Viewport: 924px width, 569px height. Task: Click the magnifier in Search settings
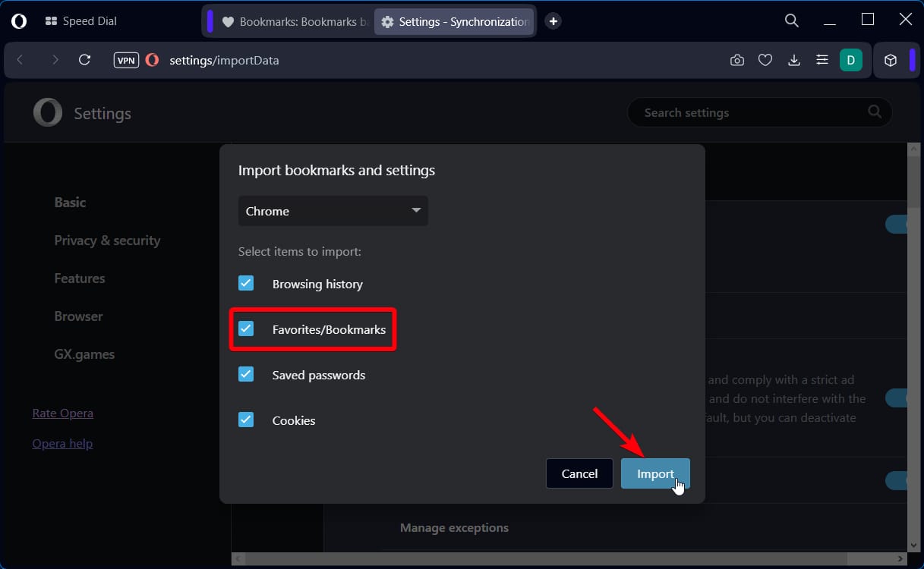point(875,112)
